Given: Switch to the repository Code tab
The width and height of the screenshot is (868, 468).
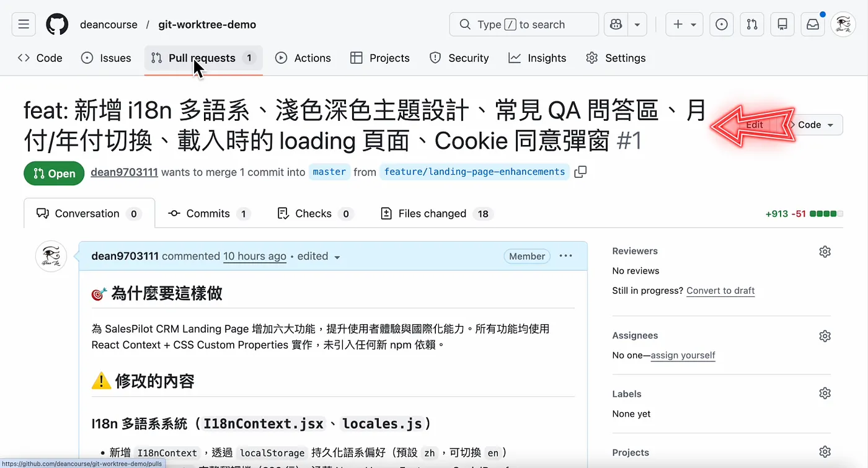Looking at the screenshot, I should tap(40, 58).
